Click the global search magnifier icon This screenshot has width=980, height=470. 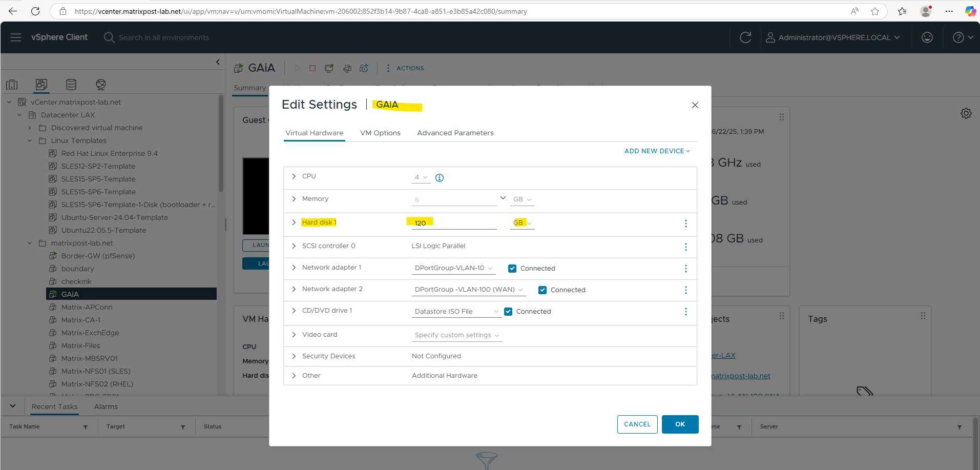pyautogui.click(x=109, y=37)
